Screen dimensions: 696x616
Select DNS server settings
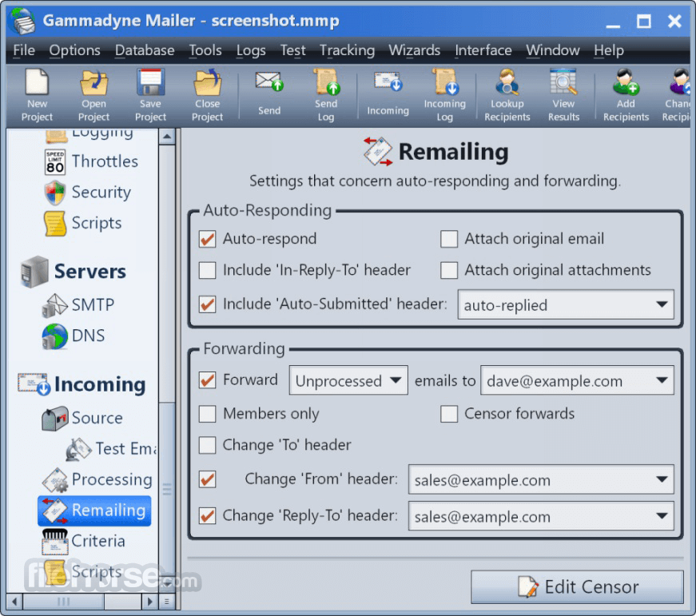[x=74, y=336]
